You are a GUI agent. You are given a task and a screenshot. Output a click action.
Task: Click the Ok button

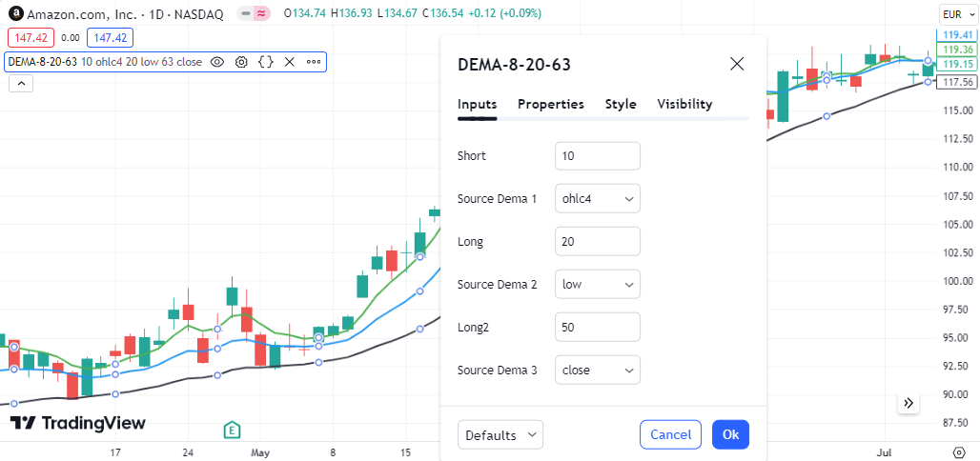730,434
